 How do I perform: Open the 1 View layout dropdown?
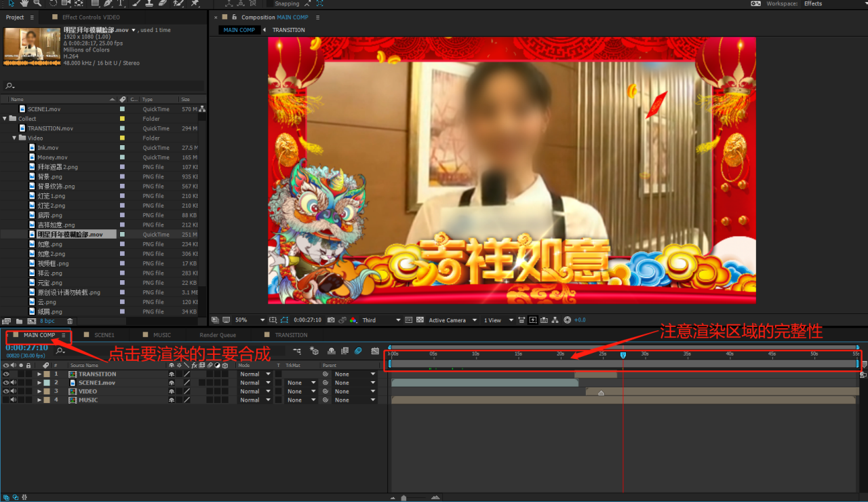pyautogui.click(x=498, y=320)
